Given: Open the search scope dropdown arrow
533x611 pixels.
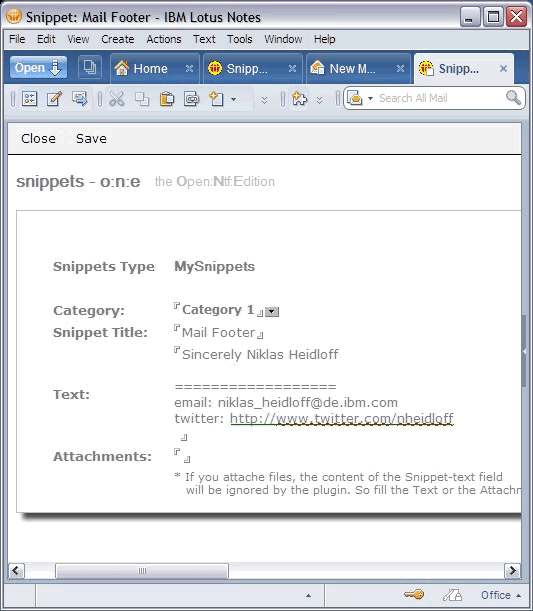Looking at the screenshot, I should pos(371,98).
